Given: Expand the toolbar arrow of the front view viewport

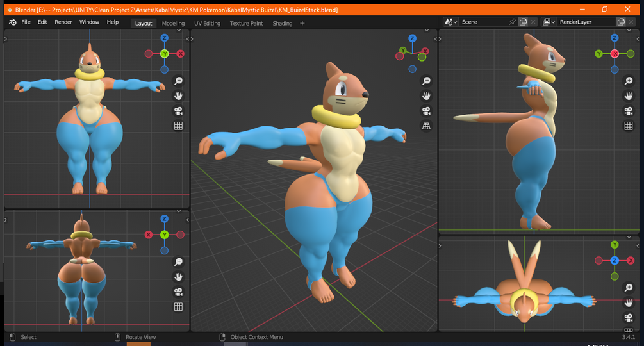Looking at the screenshot, I should [6, 39].
